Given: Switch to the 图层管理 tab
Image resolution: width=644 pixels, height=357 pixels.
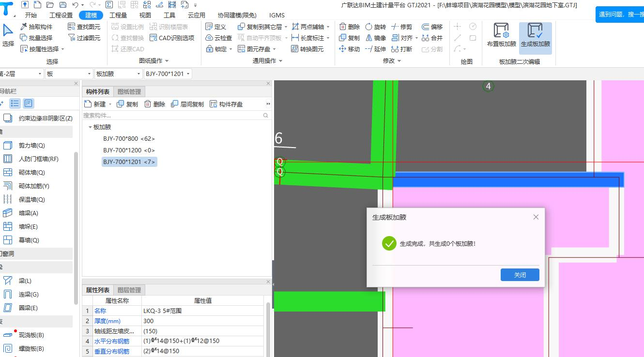Looking at the screenshot, I should click(129, 290).
